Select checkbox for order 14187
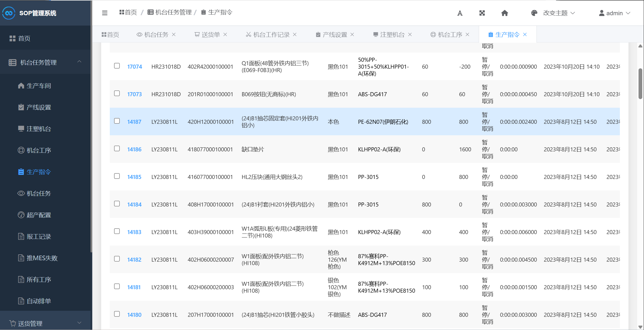The height and width of the screenshot is (330, 644). pyautogui.click(x=117, y=121)
